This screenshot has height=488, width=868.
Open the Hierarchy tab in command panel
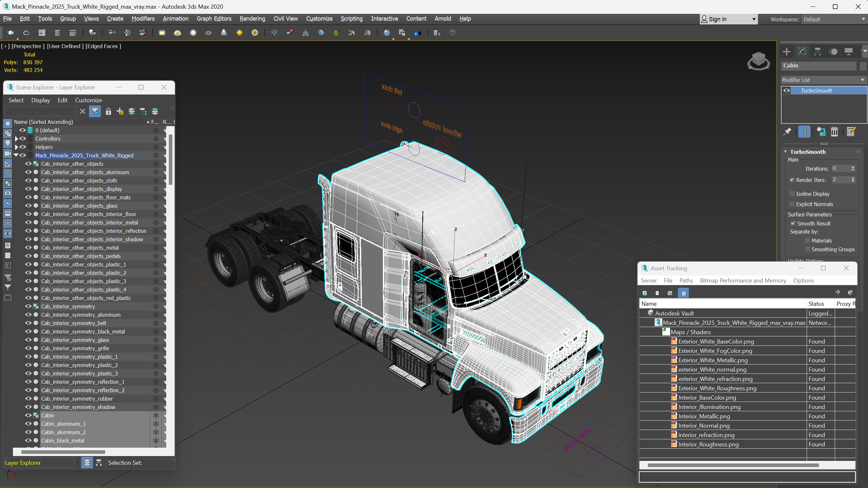click(x=817, y=52)
